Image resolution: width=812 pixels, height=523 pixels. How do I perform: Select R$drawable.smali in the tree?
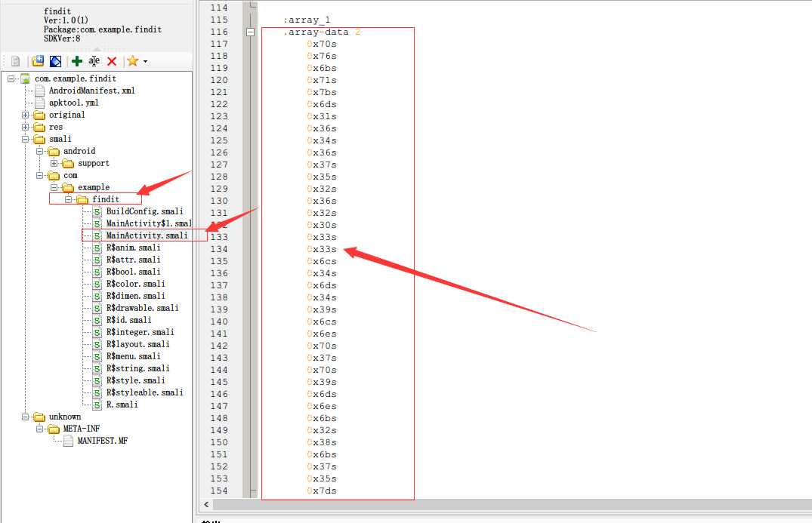143,308
